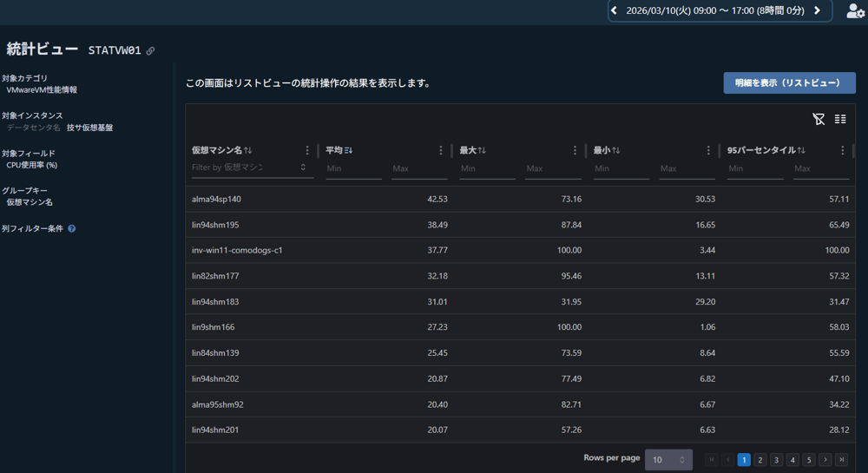Click the clear filters icon above table
868x473 pixels.
point(818,119)
